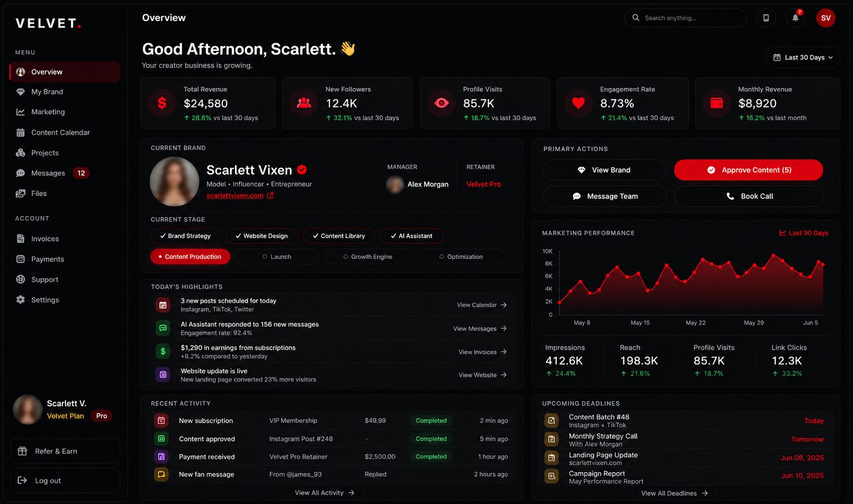
Task: Open the notifications bell icon
Action: tap(795, 18)
